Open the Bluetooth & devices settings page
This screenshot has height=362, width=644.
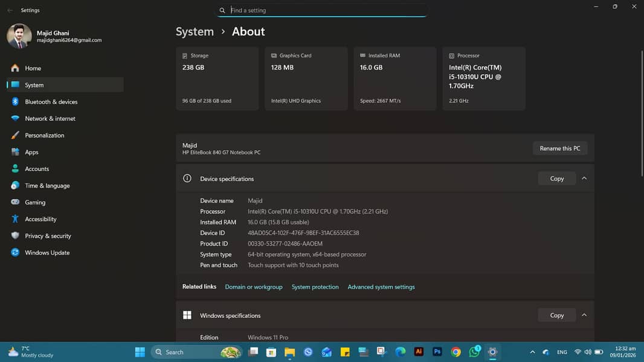pyautogui.click(x=51, y=102)
